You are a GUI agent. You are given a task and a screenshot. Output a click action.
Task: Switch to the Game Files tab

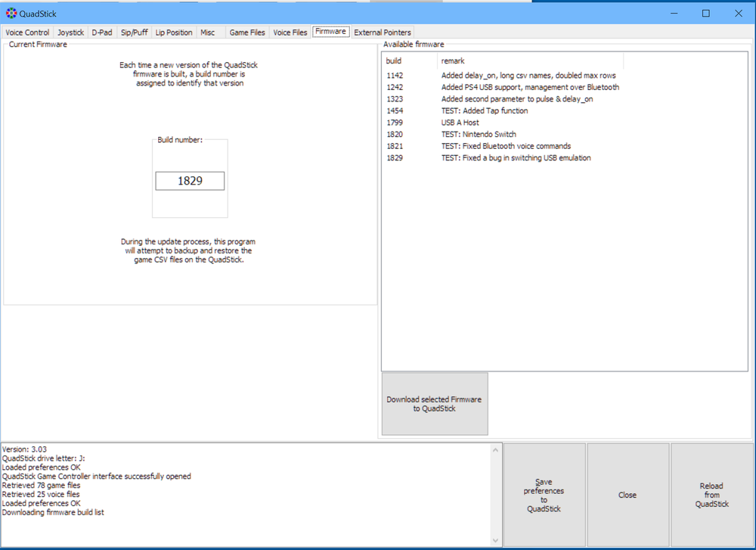pos(247,33)
